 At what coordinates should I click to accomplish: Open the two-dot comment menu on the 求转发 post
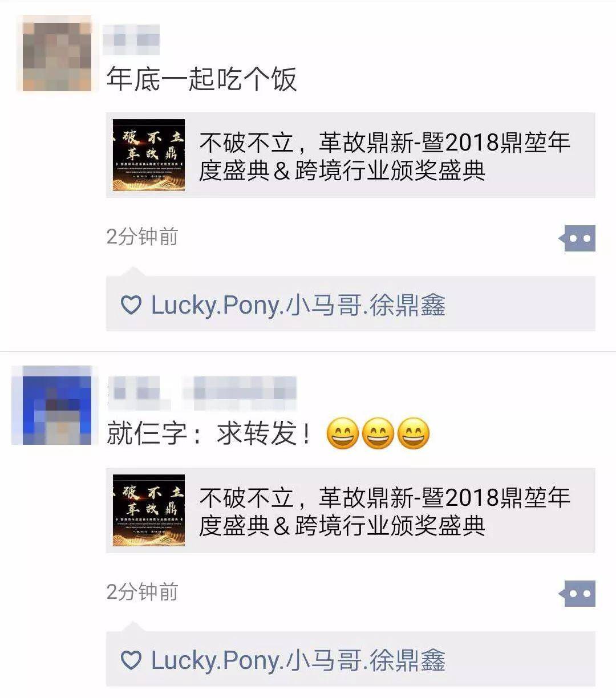point(577,594)
